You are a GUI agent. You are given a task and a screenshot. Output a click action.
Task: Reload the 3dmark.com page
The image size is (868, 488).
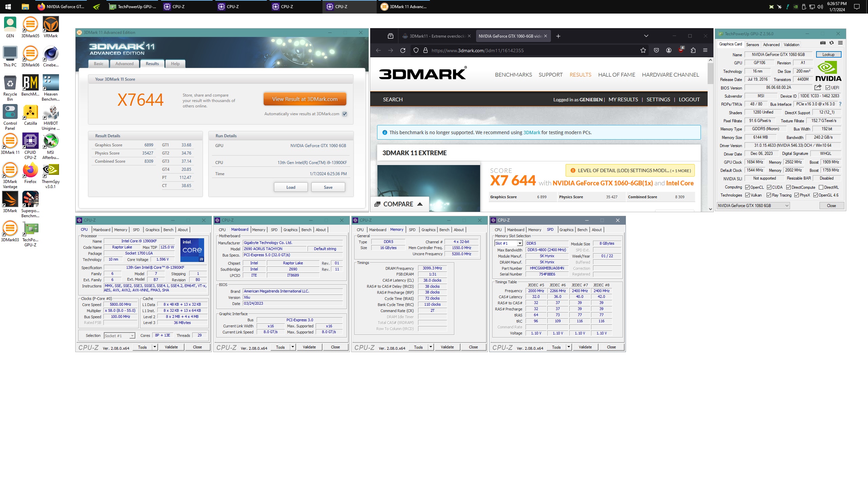(402, 50)
